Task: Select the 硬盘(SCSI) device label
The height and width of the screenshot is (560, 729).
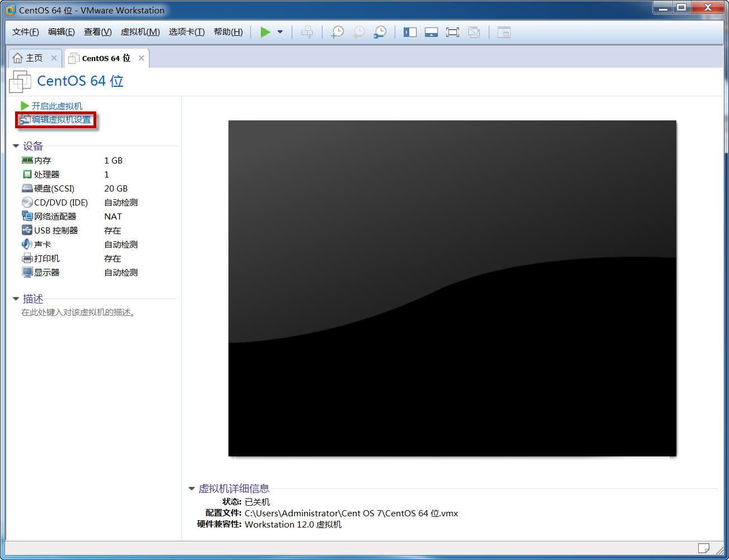Action: 54,188
